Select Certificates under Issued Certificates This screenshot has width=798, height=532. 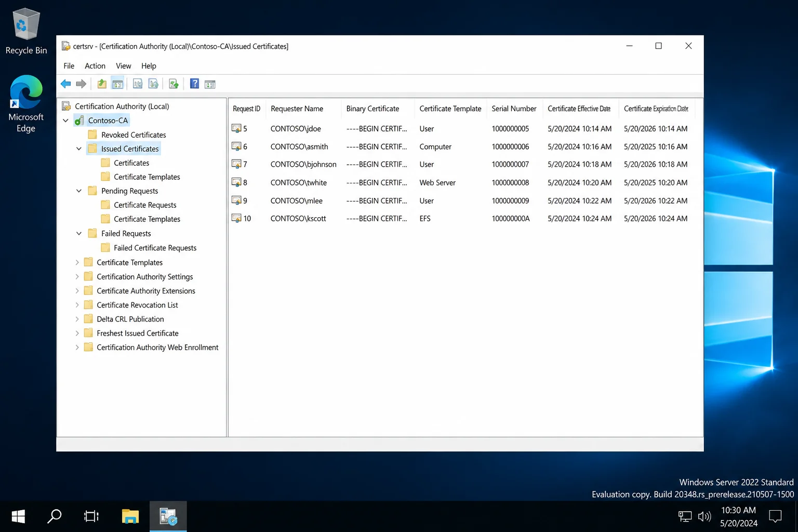coord(131,163)
